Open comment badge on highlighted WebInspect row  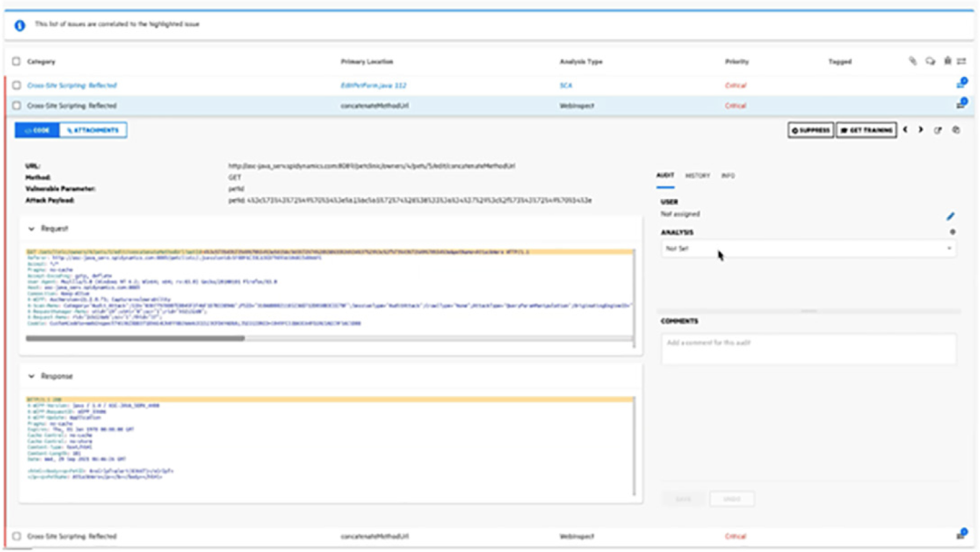coord(961,104)
